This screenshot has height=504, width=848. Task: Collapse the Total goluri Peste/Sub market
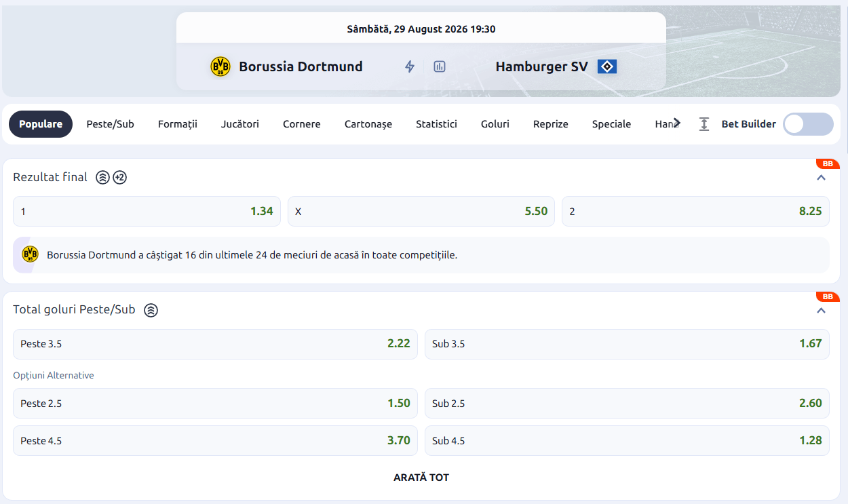pyautogui.click(x=822, y=311)
